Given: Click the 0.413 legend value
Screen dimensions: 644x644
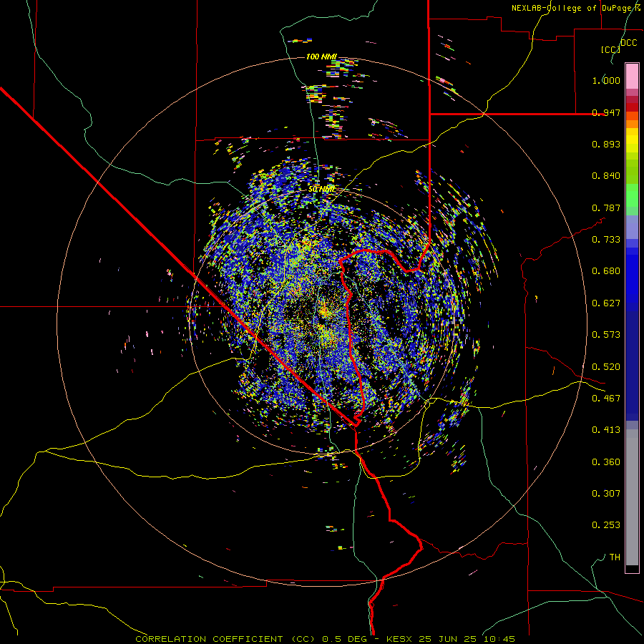Looking at the screenshot, I should [606, 430].
